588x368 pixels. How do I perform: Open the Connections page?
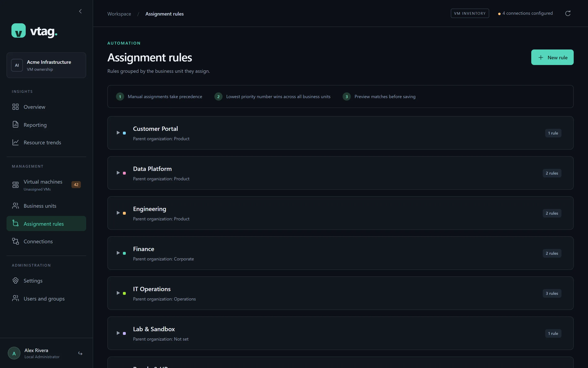(46, 241)
